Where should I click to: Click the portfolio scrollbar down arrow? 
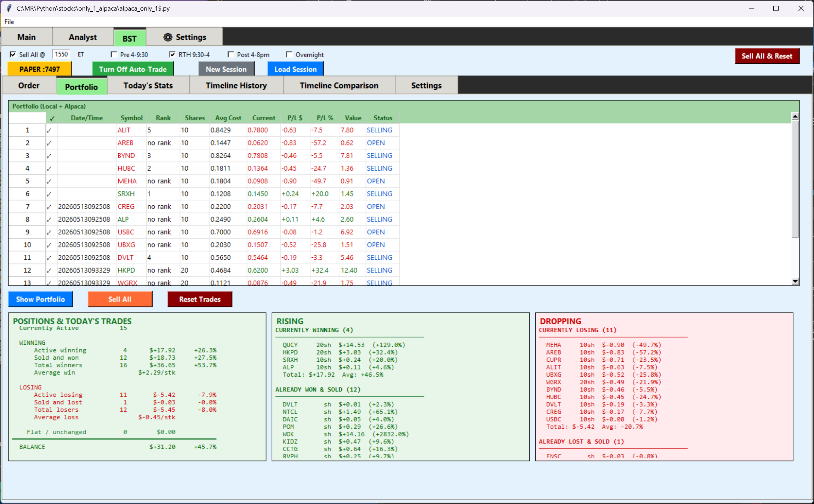[795, 281]
